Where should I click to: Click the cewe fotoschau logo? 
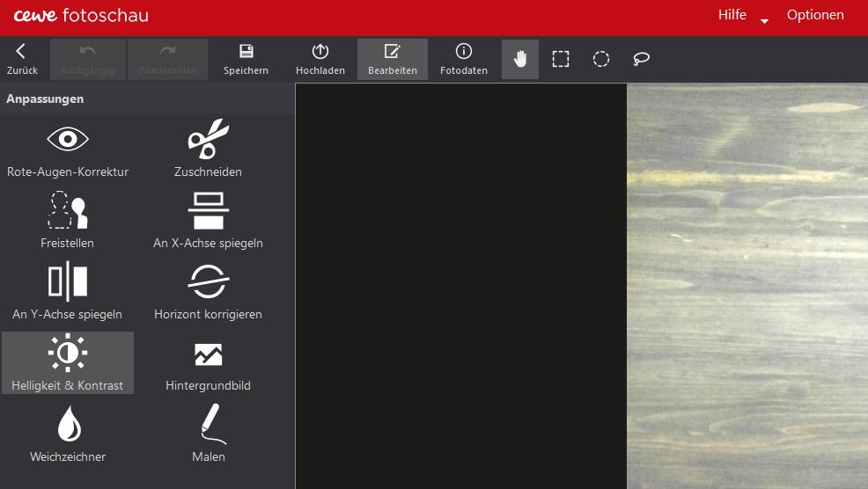[81, 16]
